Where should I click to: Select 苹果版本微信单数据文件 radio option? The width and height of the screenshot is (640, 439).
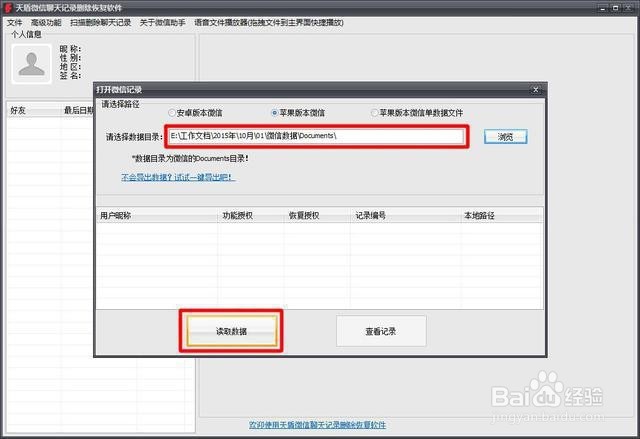point(417,113)
